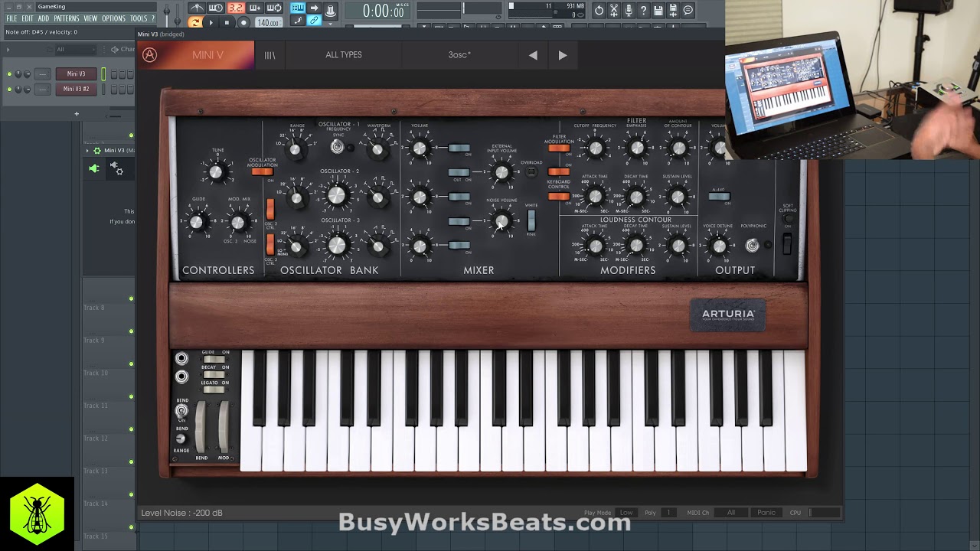Click the undo history icon in FL toolbar
Viewport: 980px width, 551px height.
coord(599,10)
